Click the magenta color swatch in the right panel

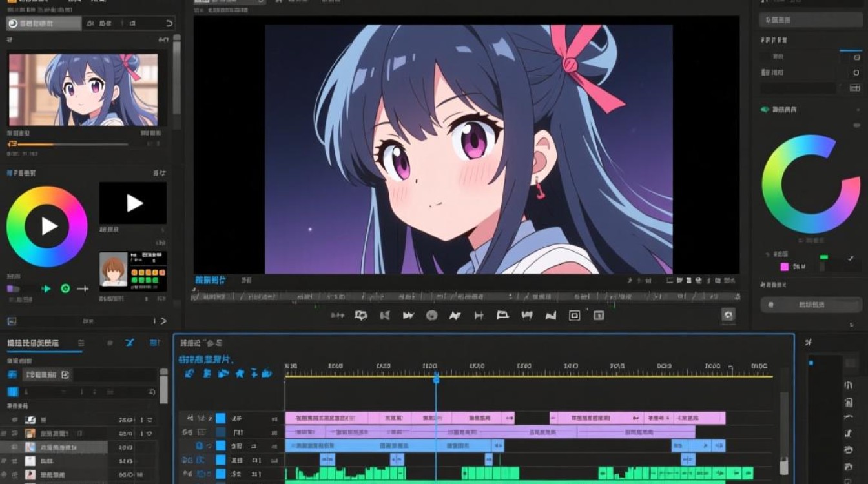[x=784, y=267]
